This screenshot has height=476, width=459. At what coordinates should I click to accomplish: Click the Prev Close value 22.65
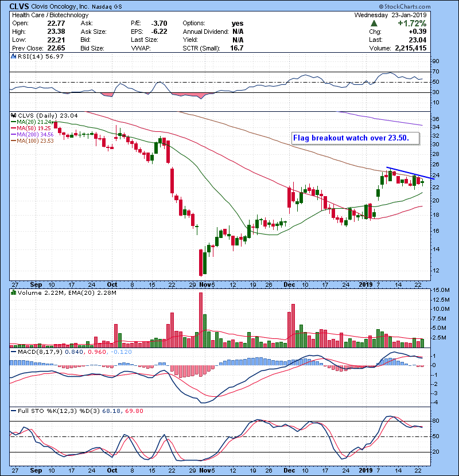tap(56, 48)
